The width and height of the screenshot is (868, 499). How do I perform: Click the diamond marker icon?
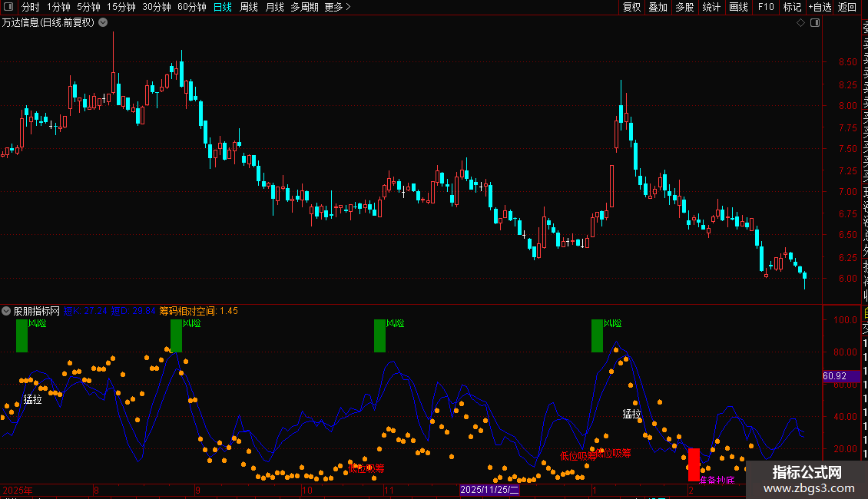(800, 23)
